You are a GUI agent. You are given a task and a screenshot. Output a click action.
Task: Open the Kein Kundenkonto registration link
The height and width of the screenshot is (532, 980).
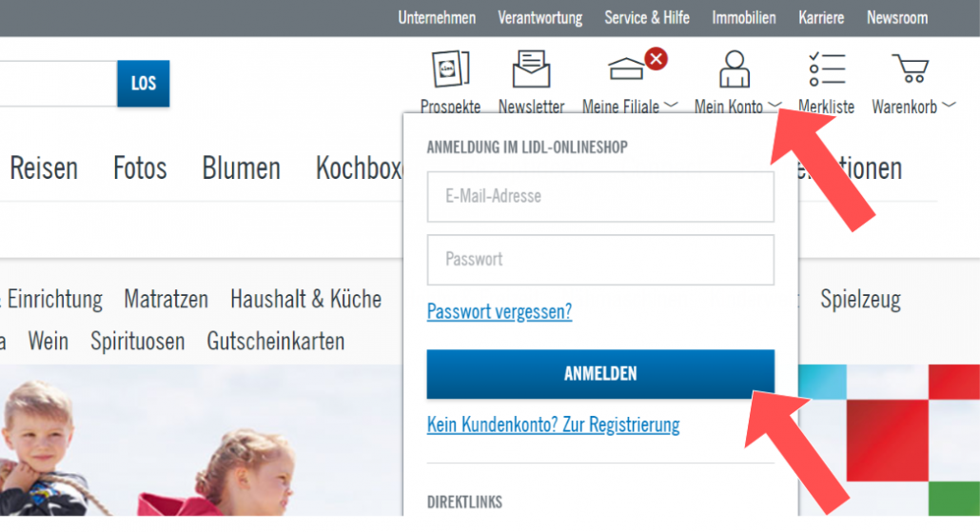pyautogui.click(x=553, y=424)
